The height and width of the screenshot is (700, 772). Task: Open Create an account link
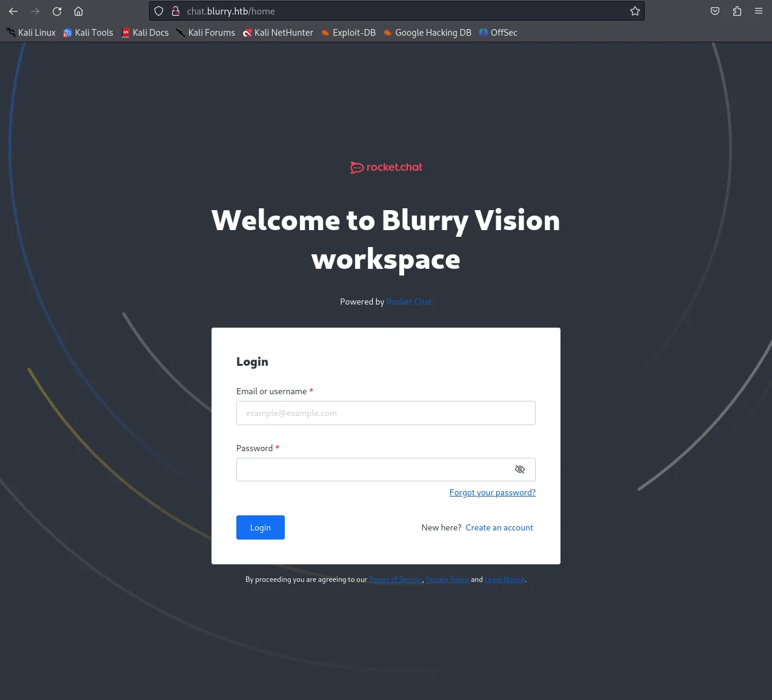coord(499,527)
